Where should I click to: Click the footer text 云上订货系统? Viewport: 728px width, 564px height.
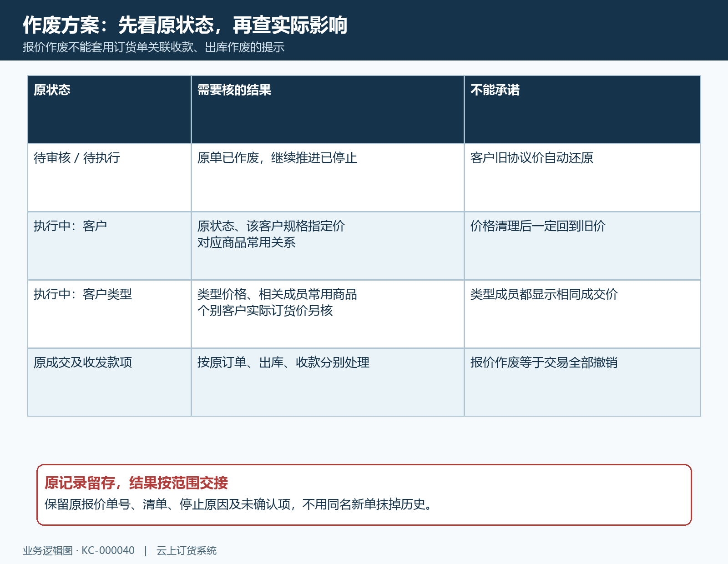(187, 550)
